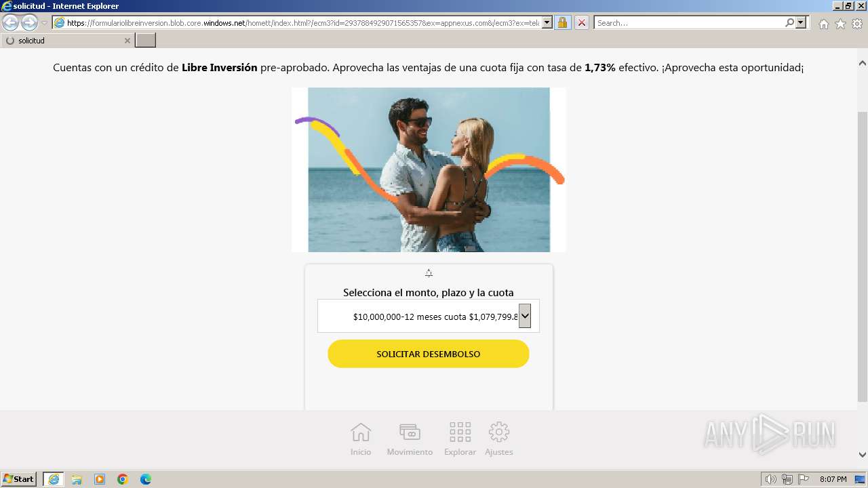Viewport: 868px width, 488px height.
Task: Click the volume speaker tray icon
Action: [x=771, y=479]
